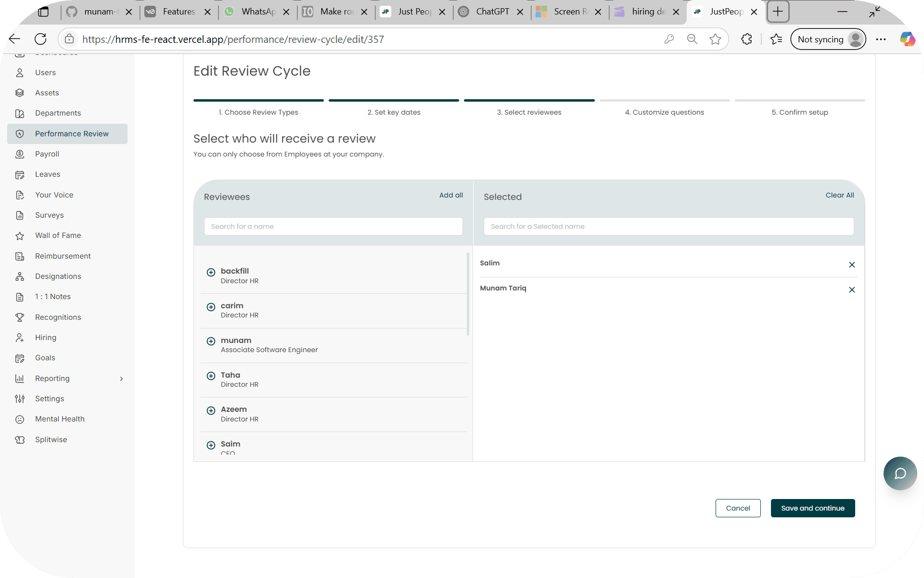The image size is (924, 578).
Task: Go to step 4 Customize questions
Action: (664, 112)
